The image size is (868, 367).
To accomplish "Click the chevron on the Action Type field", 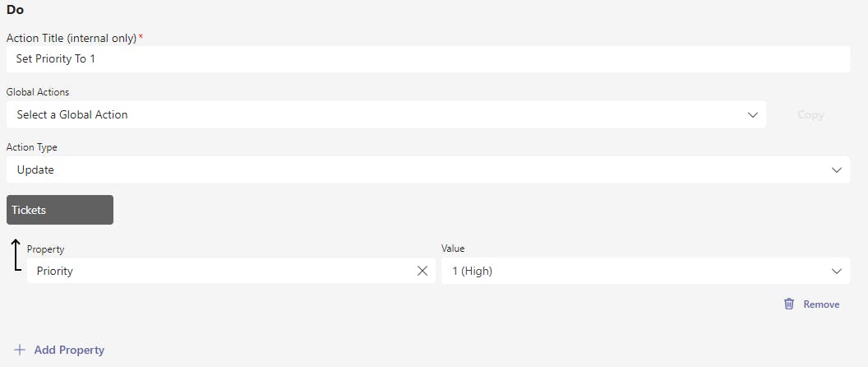I will [x=837, y=170].
